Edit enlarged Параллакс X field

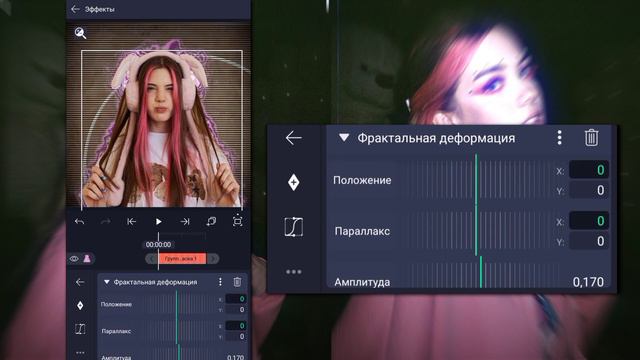tap(589, 221)
